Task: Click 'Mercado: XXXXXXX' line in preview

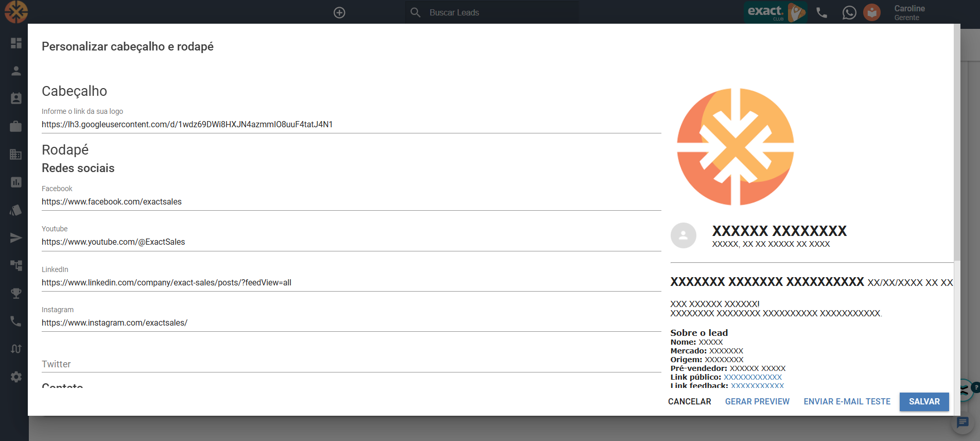Action: click(707, 351)
